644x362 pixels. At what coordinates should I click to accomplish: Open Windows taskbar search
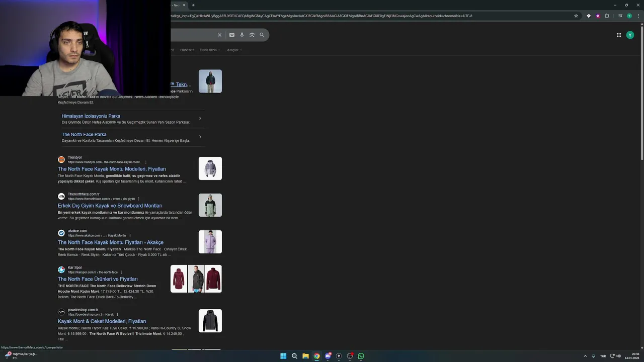[x=294, y=356]
